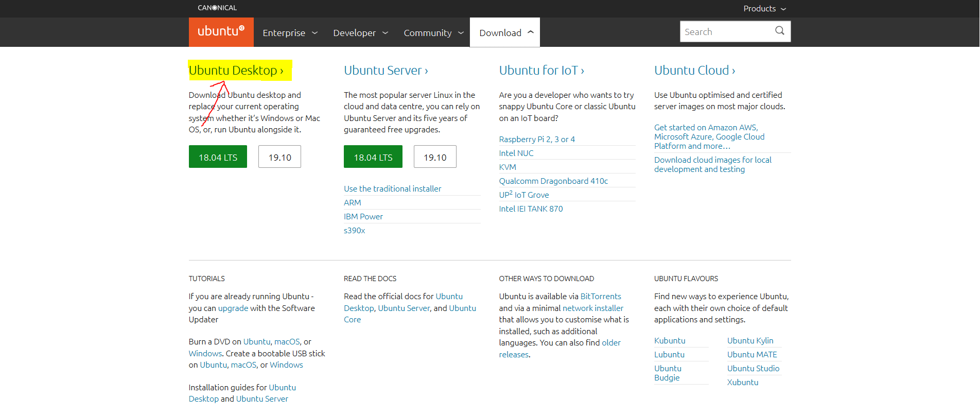Open the Community menu
The width and height of the screenshot is (980, 416).
pyautogui.click(x=434, y=33)
